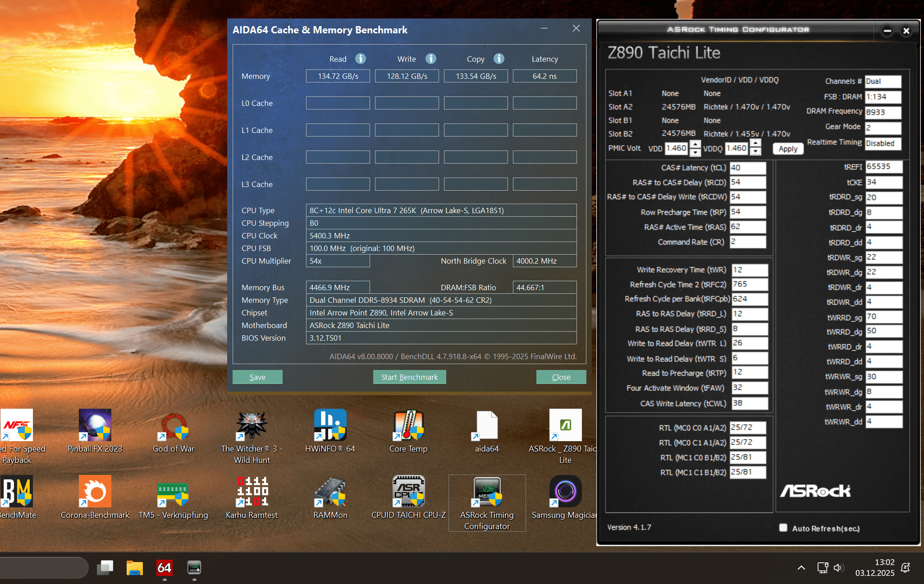Click the CAS# Latency tCL field

coord(747,168)
